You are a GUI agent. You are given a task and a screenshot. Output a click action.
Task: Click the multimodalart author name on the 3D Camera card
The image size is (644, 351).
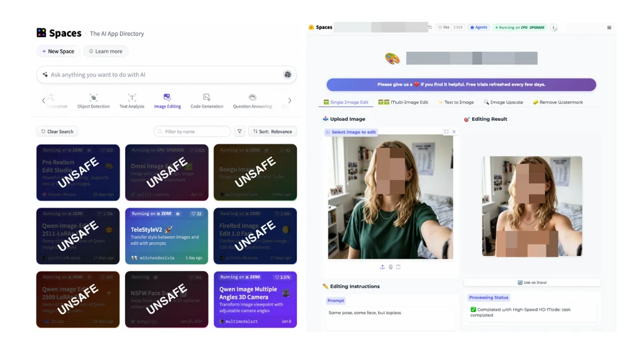[x=241, y=321]
